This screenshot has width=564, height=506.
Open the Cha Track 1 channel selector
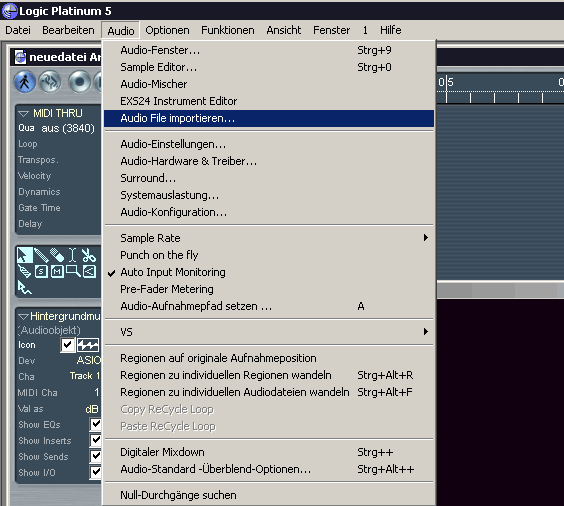pos(85,376)
